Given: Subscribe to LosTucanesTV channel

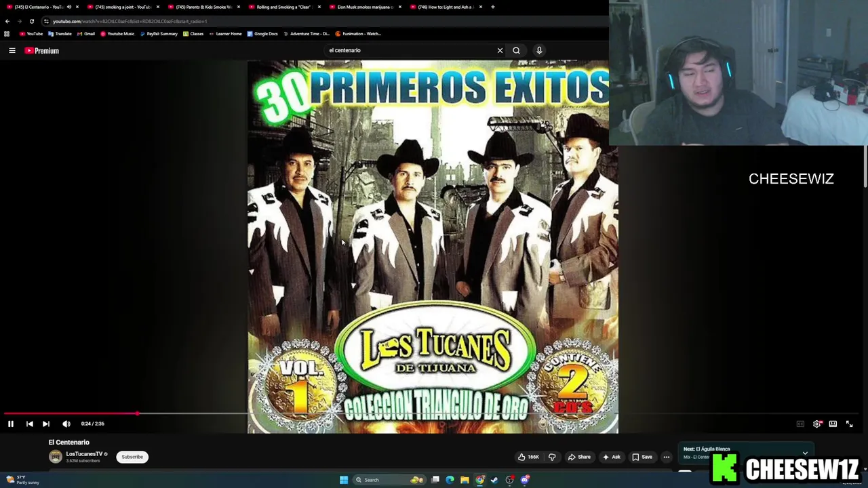Looking at the screenshot, I should click(x=132, y=457).
